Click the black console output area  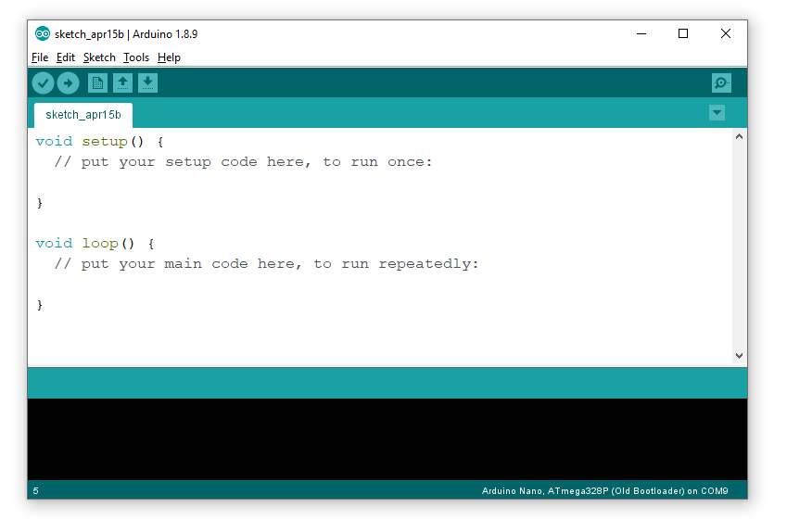pos(387,439)
